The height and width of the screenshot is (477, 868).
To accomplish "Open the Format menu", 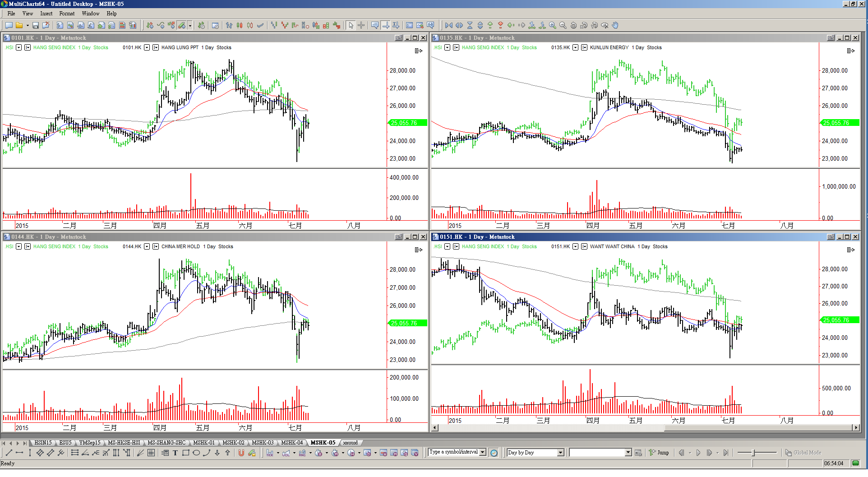I will 67,14.
